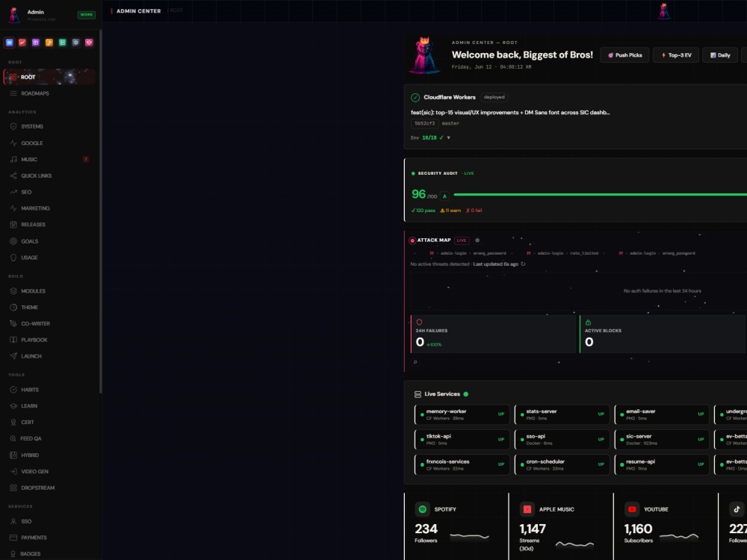Select the orange flashlight icon in sidebar strip
The height and width of the screenshot is (560, 747).
click(49, 43)
